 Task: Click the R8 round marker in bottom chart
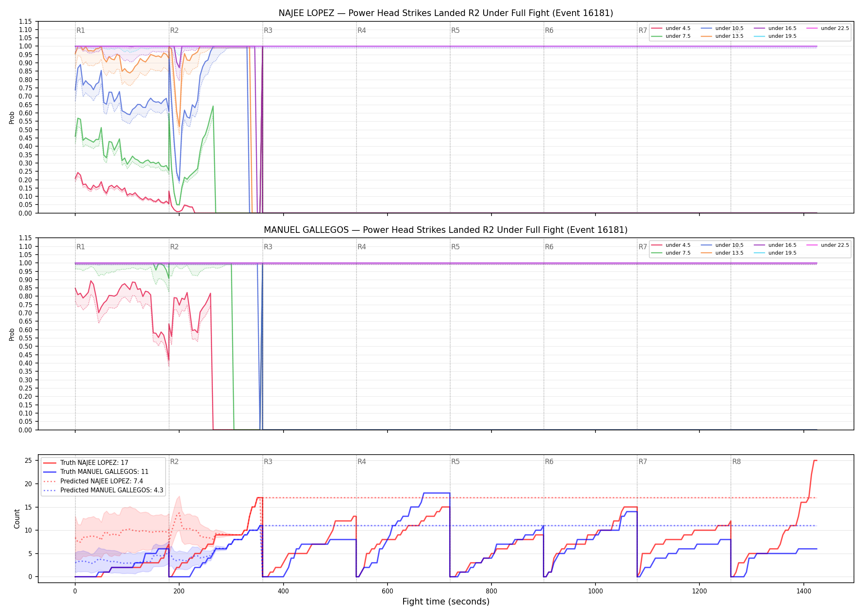736,462
